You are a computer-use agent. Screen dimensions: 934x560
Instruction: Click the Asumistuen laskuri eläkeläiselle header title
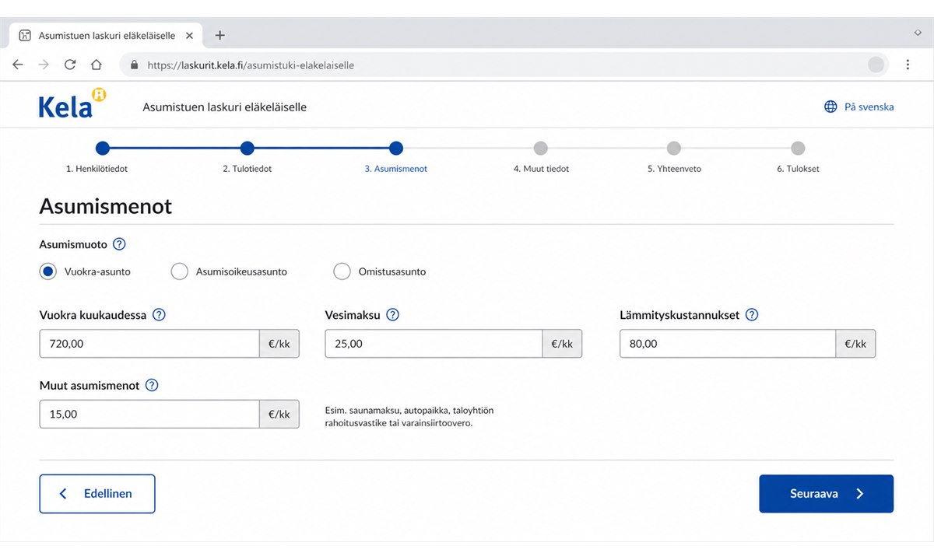click(x=224, y=107)
